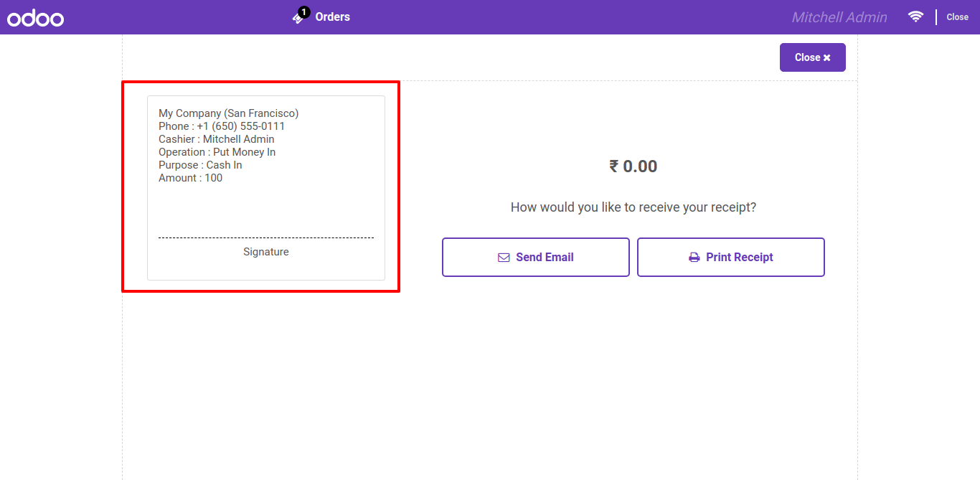Close the receipt screen with purple button
Viewport: 980px width, 480px height.
[813, 57]
